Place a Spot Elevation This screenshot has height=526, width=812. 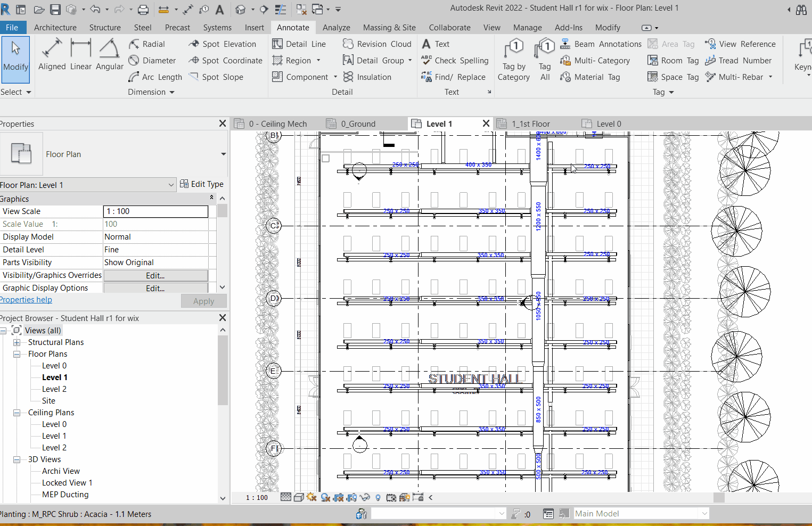point(222,44)
